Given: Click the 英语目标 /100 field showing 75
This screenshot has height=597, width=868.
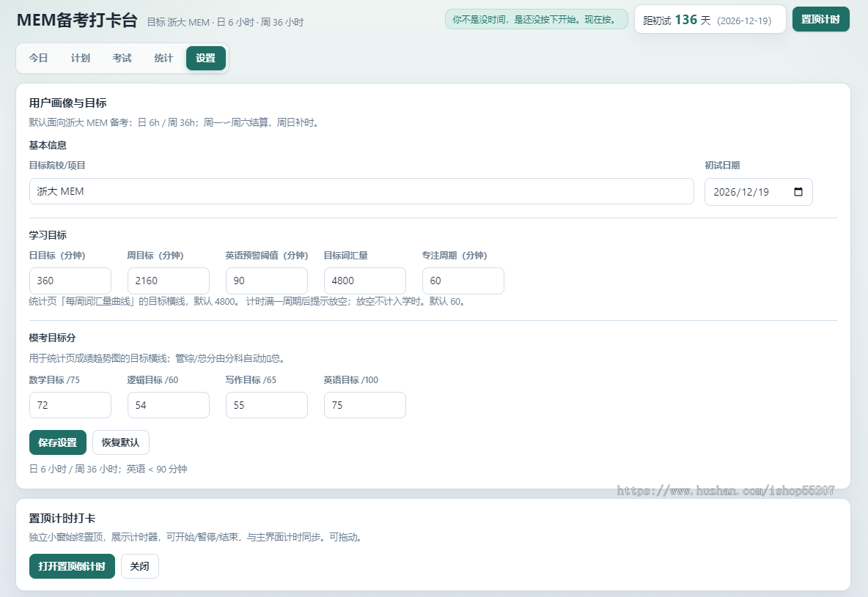Looking at the screenshot, I should click(x=365, y=405).
